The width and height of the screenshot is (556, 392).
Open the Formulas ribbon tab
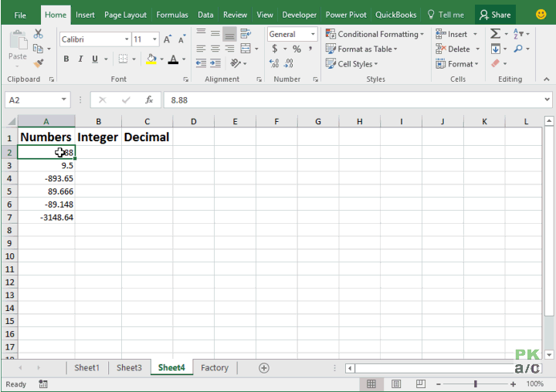172,15
